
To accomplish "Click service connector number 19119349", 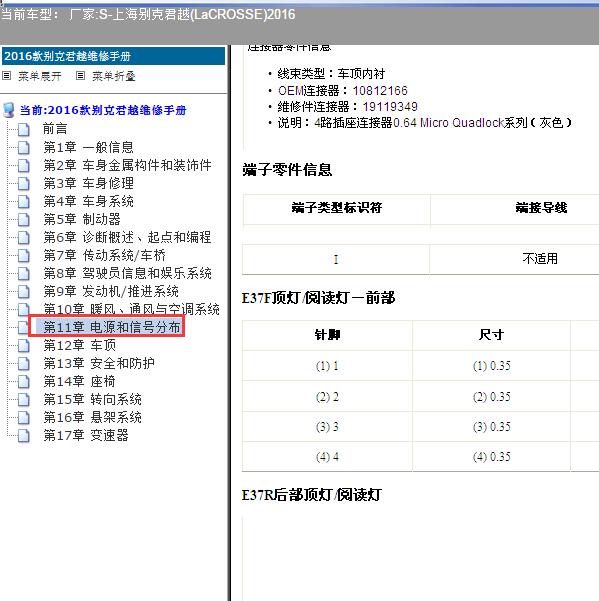I will (390, 107).
